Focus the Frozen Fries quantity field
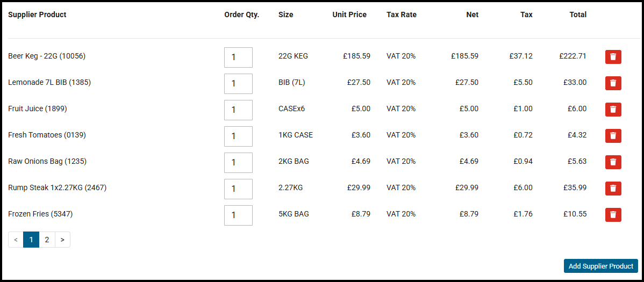 (x=238, y=215)
